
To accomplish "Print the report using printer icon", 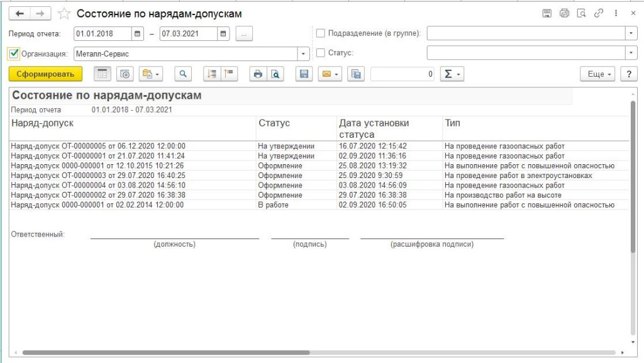I will [x=258, y=74].
